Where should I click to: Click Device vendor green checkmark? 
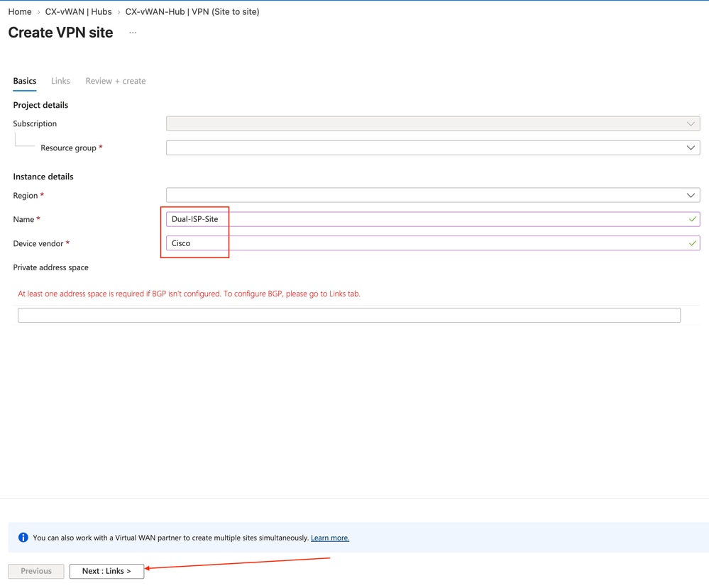pyautogui.click(x=692, y=243)
